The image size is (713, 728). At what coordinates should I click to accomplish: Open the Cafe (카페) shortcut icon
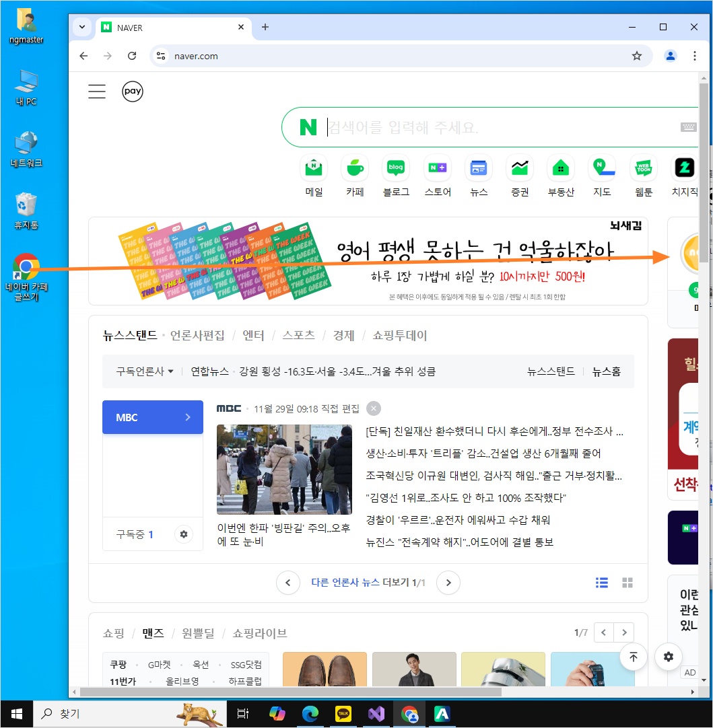(355, 168)
